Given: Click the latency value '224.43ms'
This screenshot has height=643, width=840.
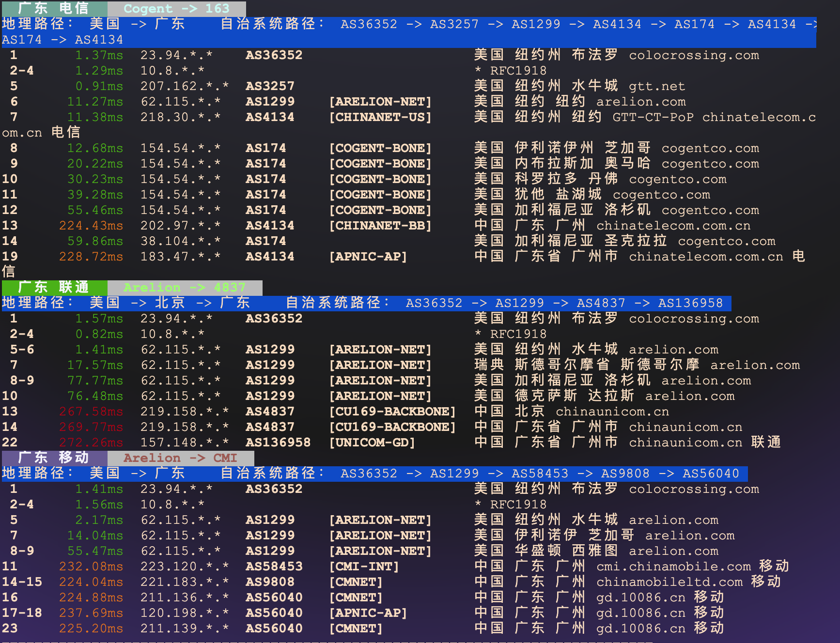Looking at the screenshot, I should (91, 226).
